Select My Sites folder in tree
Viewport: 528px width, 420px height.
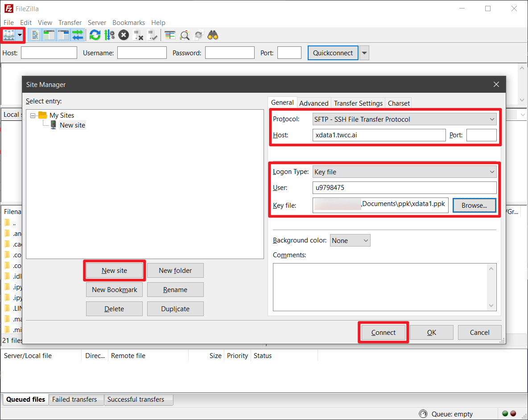(62, 115)
